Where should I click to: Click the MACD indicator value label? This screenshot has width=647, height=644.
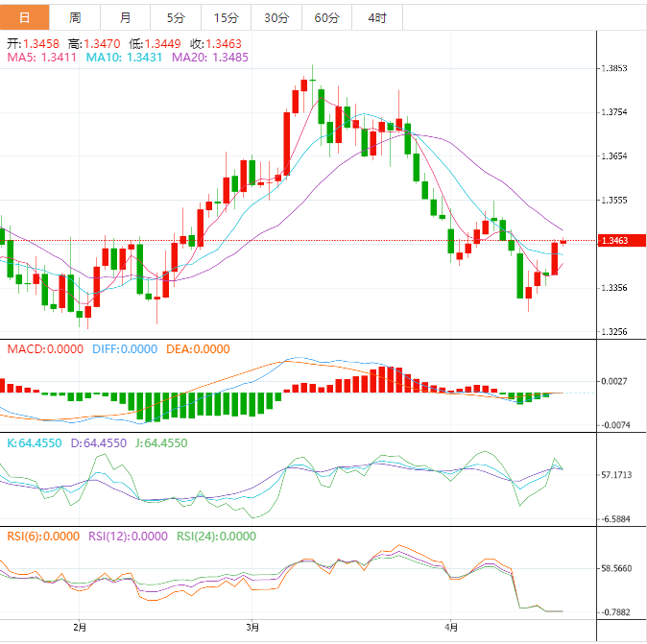pyautogui.click(x=44, y=349)
